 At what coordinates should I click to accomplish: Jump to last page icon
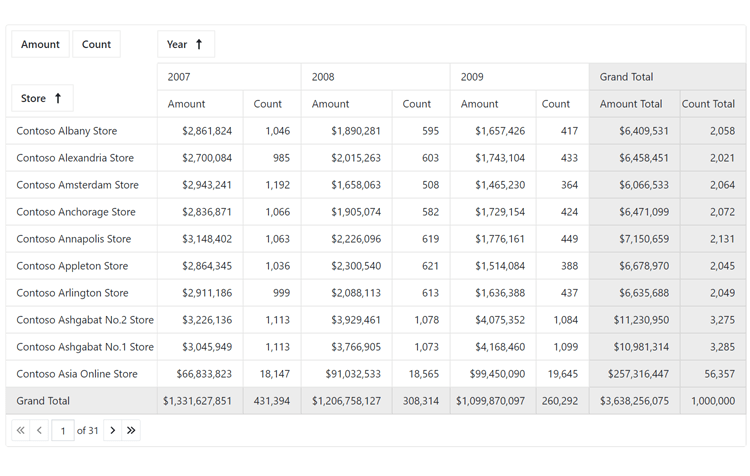click(131, 430)
